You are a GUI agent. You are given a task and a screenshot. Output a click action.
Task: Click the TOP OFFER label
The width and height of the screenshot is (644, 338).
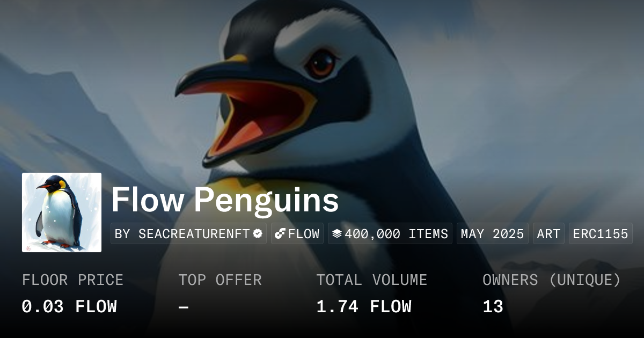pyautogui.click(x=220, y=280)
